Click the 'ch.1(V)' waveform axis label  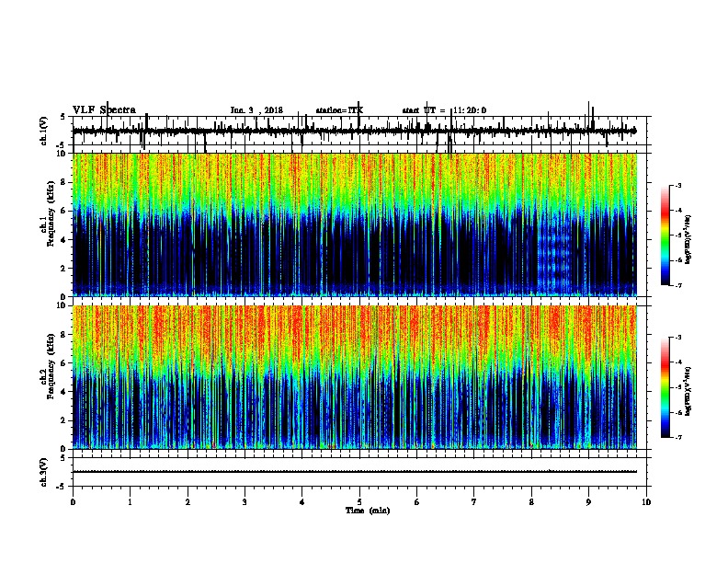click(x=44, y=131)
